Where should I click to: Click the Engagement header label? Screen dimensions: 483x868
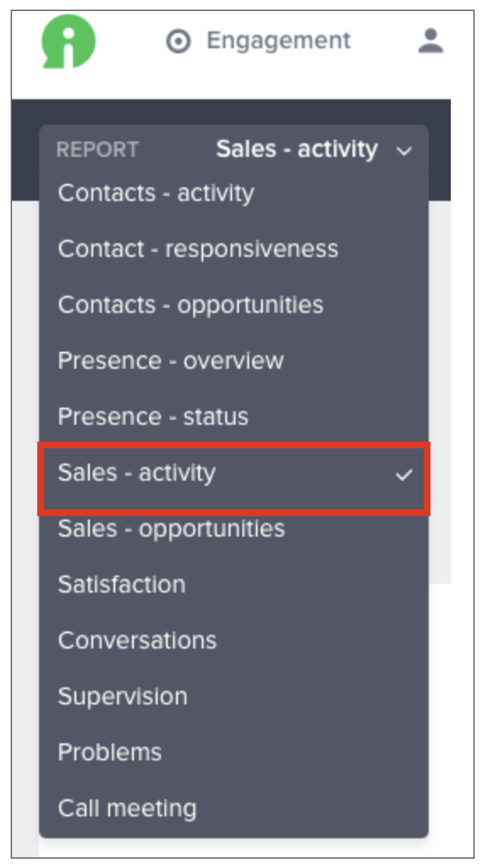click(x=278, y=41)
